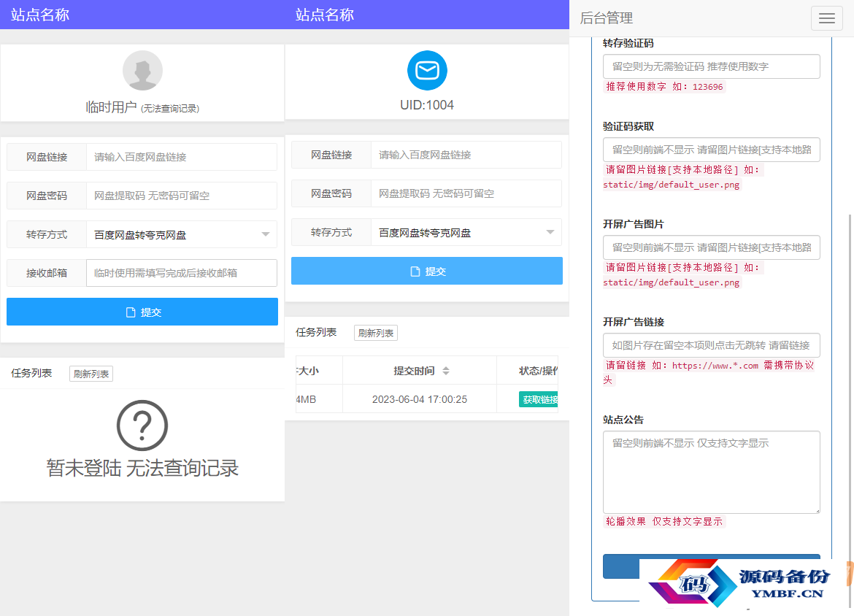Click into the 站点公告 textarea
The image size is (854, 616).
[x=712, y=472]
